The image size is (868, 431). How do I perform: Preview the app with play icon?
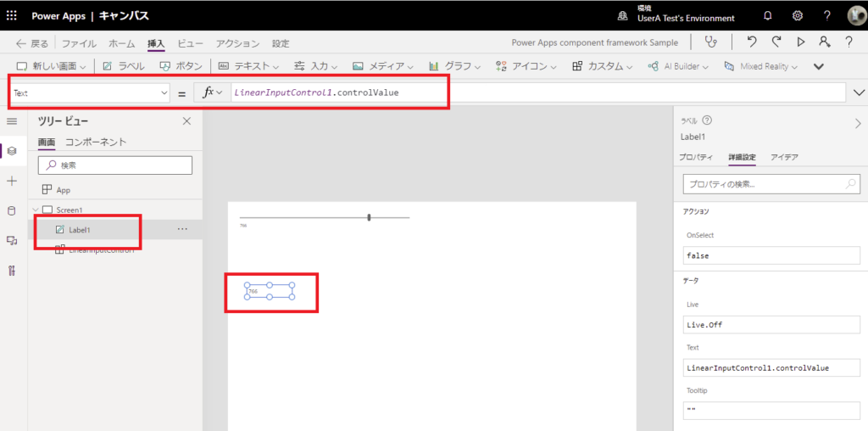coord(800,42)
